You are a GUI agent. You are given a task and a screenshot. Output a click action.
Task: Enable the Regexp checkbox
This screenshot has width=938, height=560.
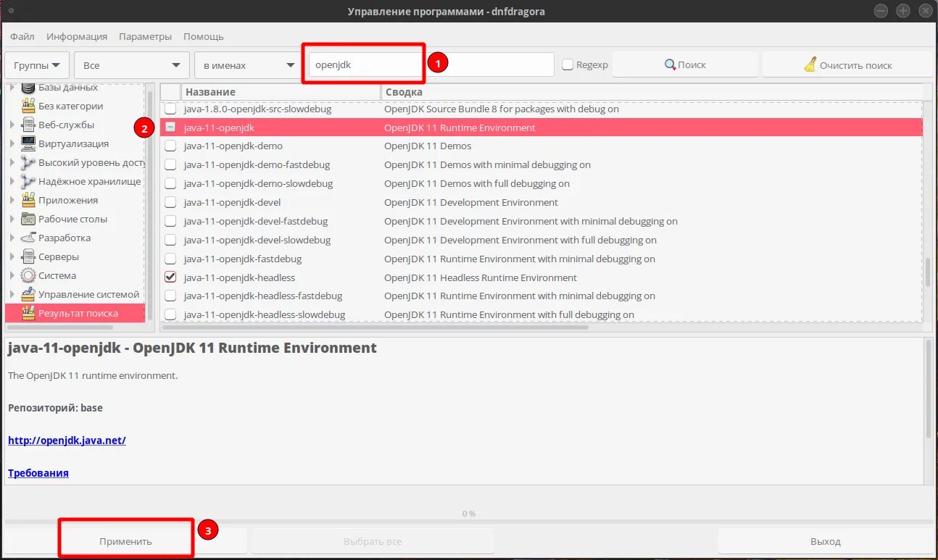pyautogui.click(x=568, y=64)
